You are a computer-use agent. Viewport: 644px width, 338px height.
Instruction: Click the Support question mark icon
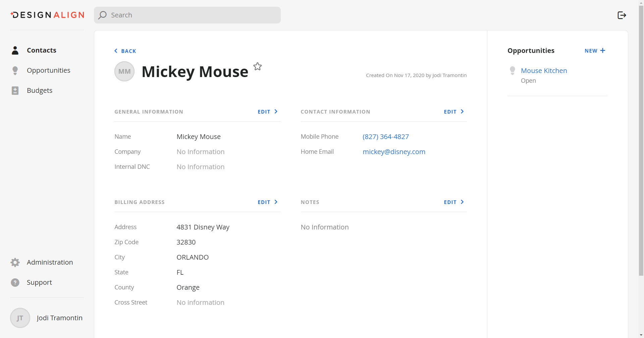tap(15, 282)
